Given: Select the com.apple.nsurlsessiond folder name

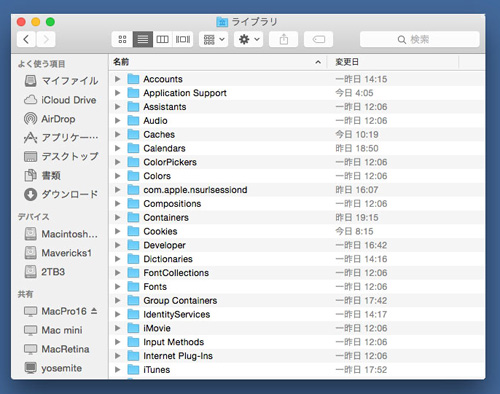Looking at the screenshot, I should pyautogui.click(x=195, y=190).
